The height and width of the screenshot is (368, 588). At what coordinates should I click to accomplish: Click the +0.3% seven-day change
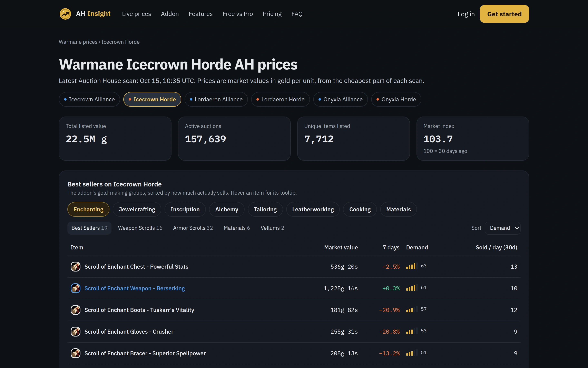pos(391,288)
